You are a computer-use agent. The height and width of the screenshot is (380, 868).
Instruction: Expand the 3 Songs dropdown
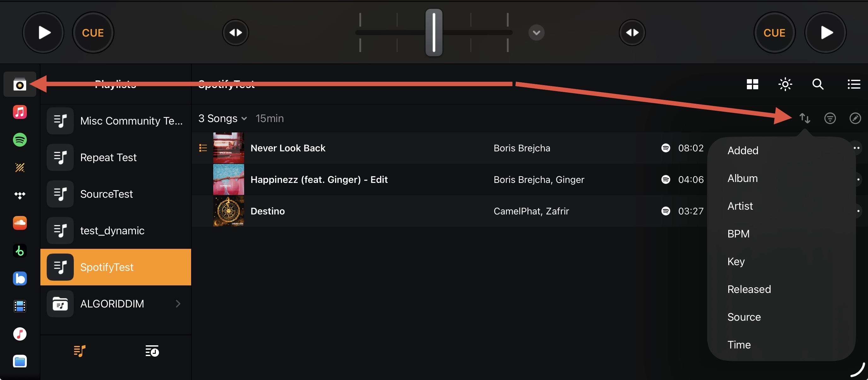223,118
